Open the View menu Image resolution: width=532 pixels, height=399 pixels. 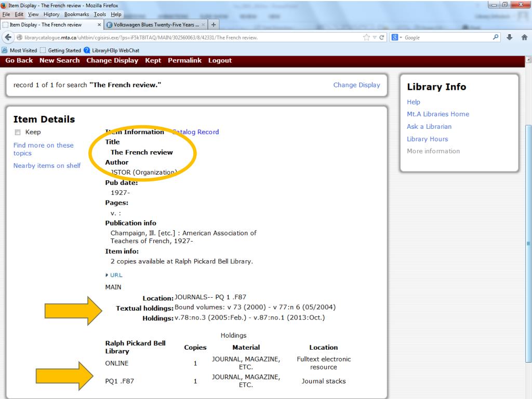point(33,14)
